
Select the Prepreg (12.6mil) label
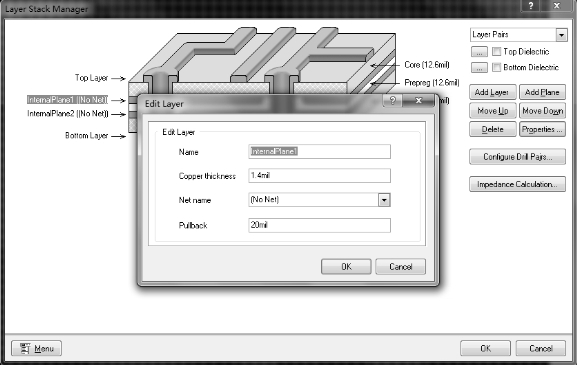click(x=432, y=82)
